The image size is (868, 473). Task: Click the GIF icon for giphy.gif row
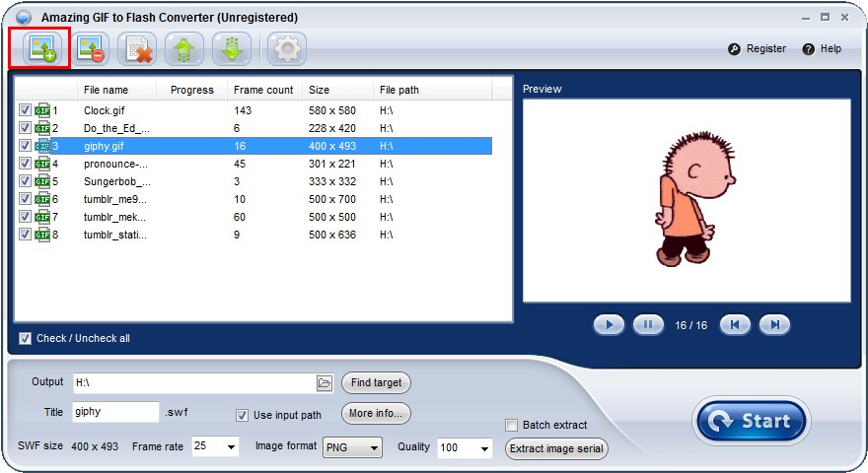coord(42,146)
